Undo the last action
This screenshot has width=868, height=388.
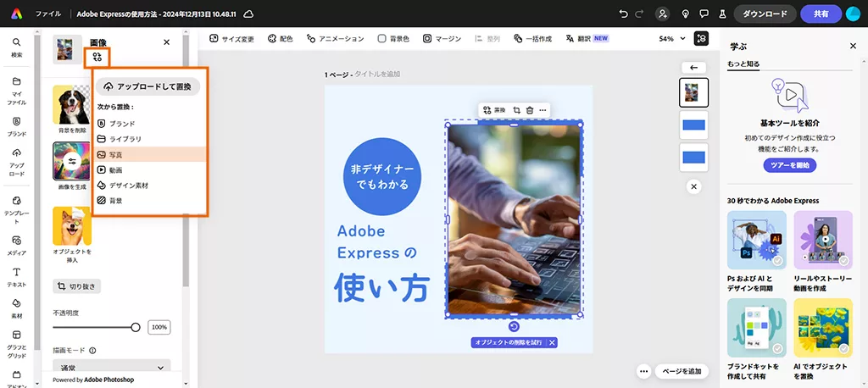(x=624, y=14)
